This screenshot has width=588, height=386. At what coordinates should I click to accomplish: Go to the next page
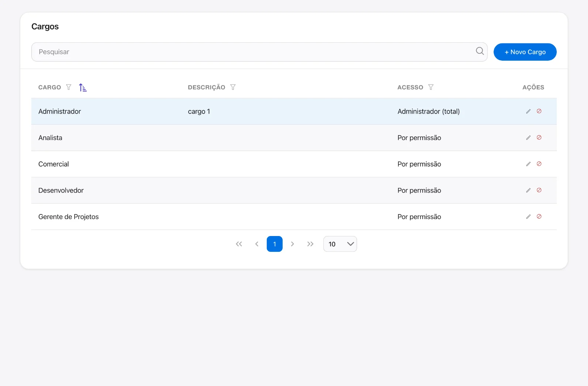point(293,244)
